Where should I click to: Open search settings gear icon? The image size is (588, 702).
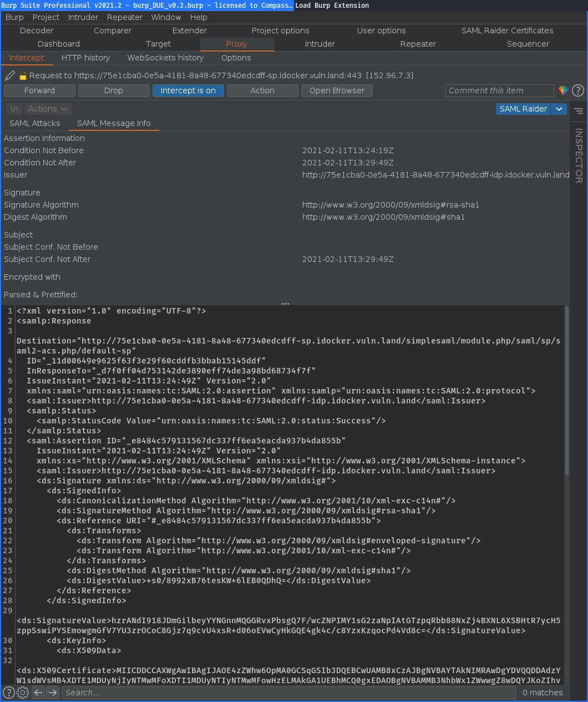pos(23,692)
